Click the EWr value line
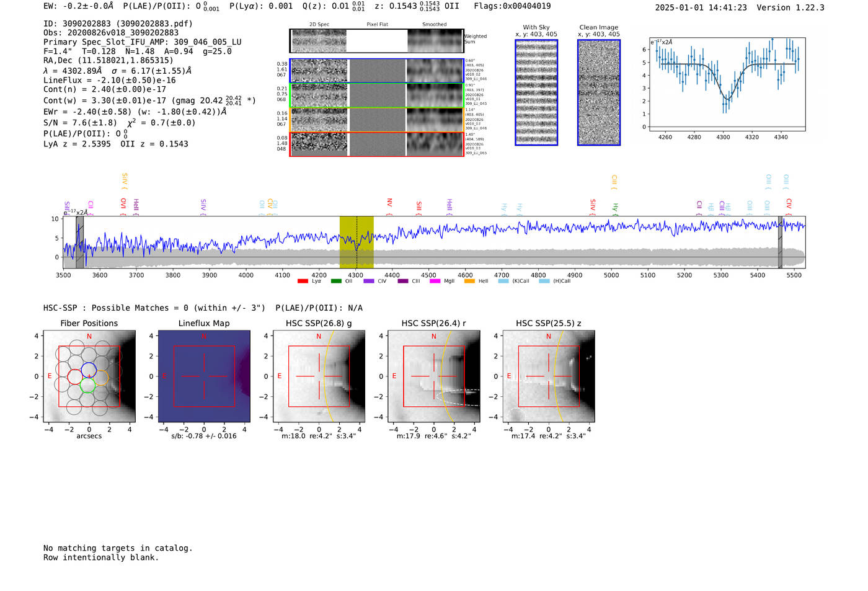 [x=135, y=112]
